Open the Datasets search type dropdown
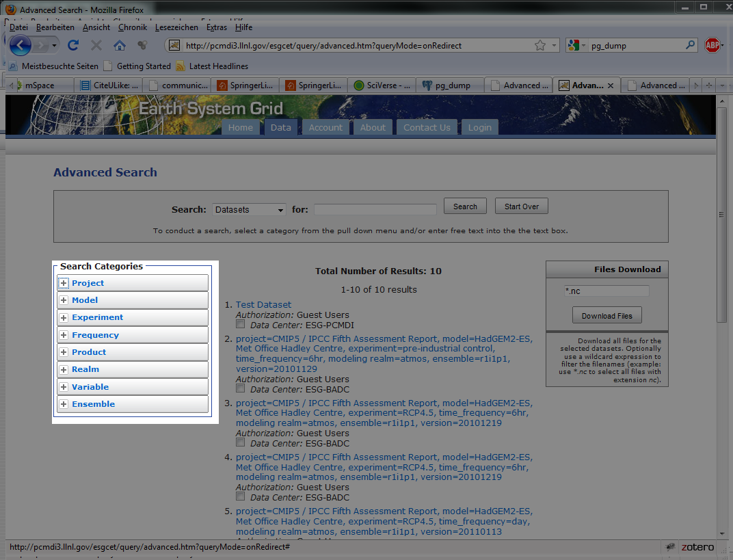 [248, 209]
